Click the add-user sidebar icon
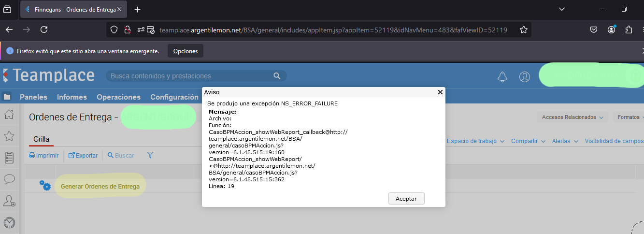Viewport: 644px width, 234px height. [9, 201]
